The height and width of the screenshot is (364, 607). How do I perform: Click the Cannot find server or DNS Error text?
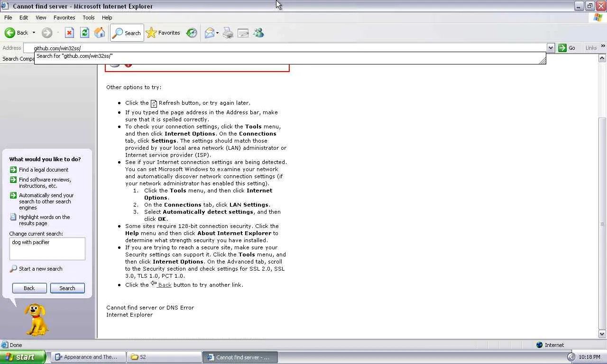[x=150, y=308]
